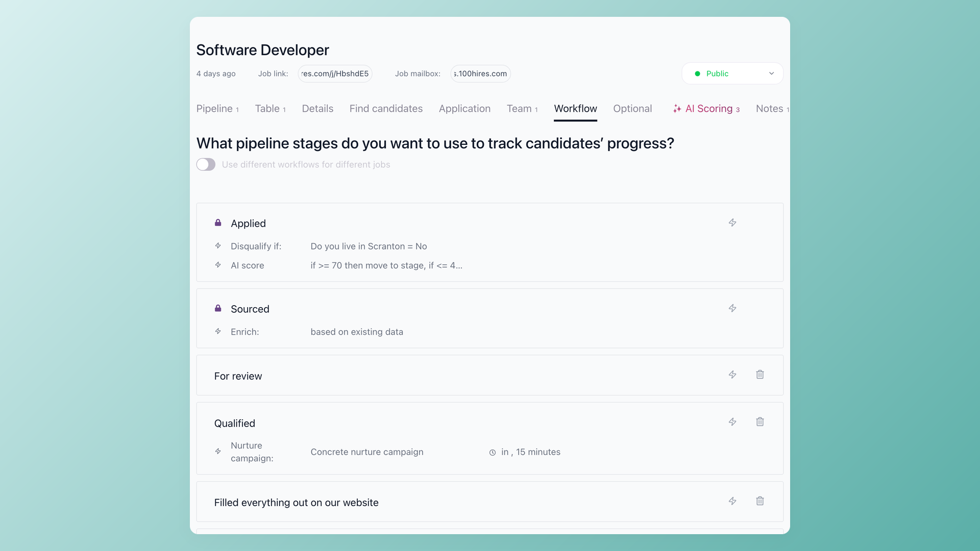Click the For review stage name
980x551 pixels.
pyautogui.click(x=238, y=376)
